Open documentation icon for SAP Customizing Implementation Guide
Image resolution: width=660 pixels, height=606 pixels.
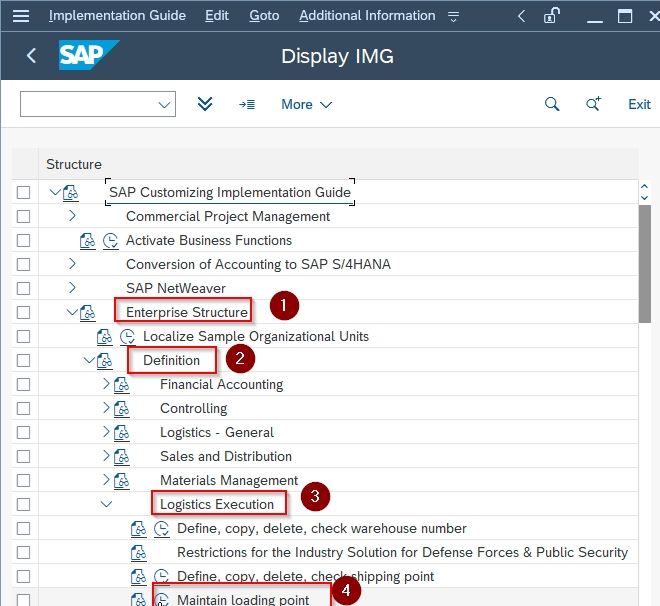pyautogui.click(x=70, y=193)
